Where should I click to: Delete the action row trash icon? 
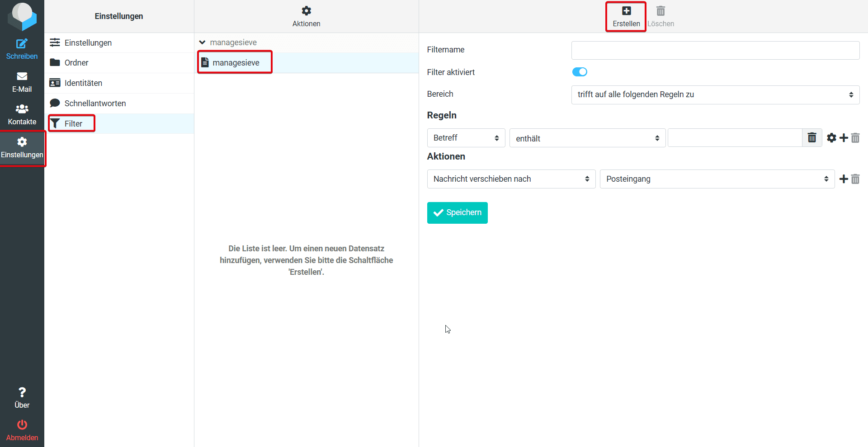[855, 179]
